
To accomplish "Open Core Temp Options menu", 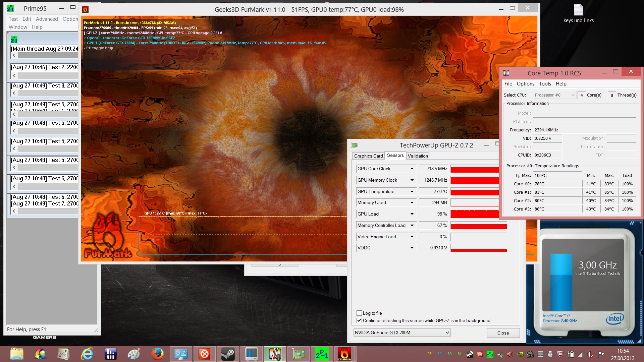I will pos(525,84).
